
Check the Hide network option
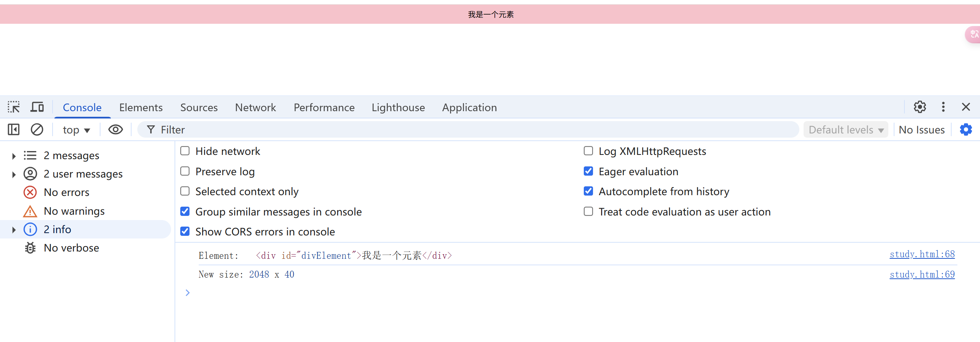(185, 151)
